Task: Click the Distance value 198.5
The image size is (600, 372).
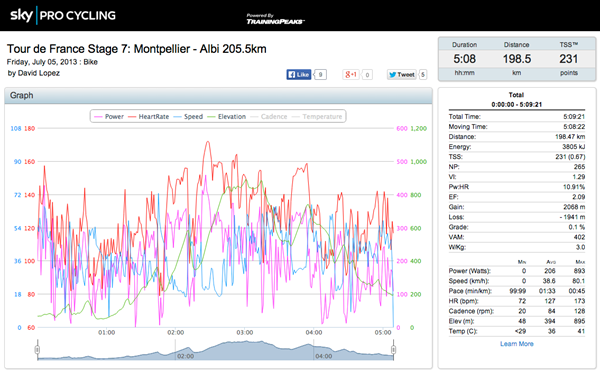Action: click(x=517, y=59)
